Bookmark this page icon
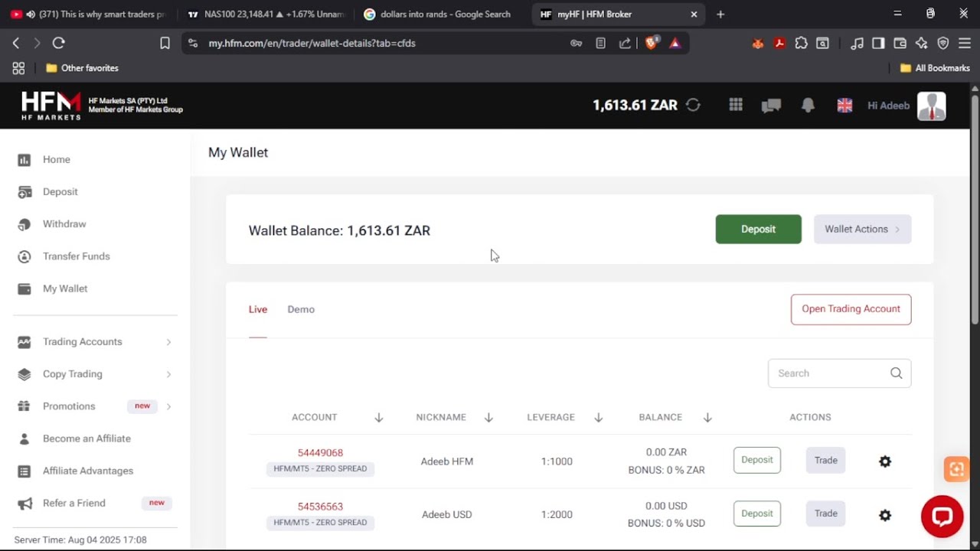 (165, 44)
